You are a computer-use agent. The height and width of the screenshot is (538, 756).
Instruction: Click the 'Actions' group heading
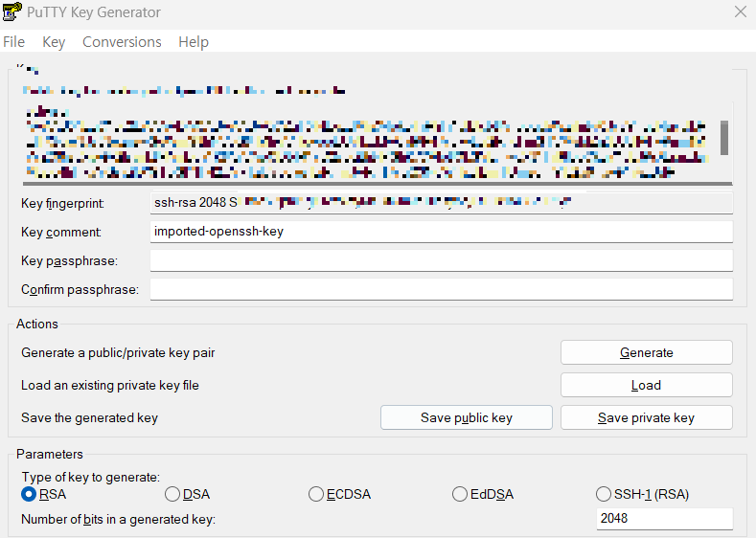pos(37,324)
